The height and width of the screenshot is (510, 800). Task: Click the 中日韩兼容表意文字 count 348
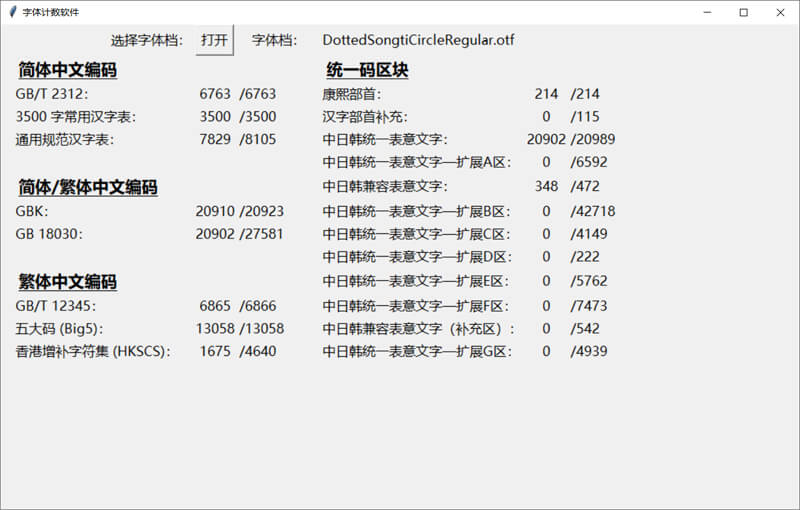pos(546,186)
